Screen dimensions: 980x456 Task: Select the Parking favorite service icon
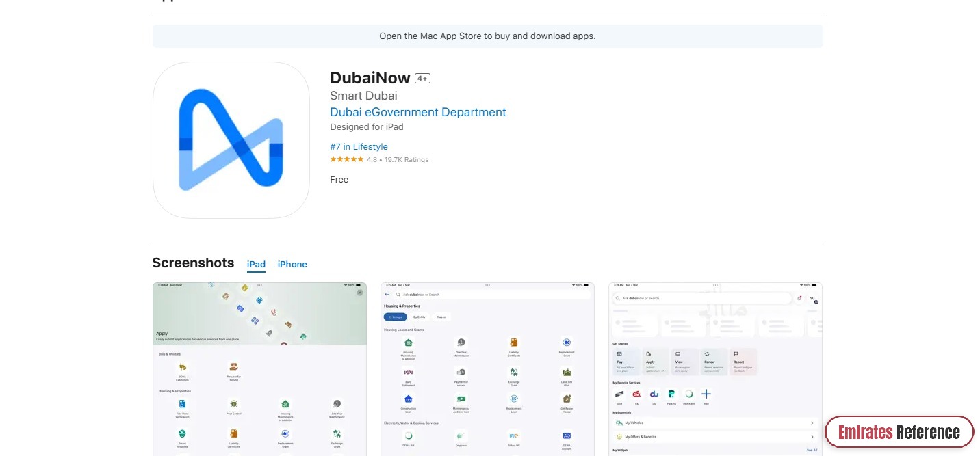(x=671, y=394)
